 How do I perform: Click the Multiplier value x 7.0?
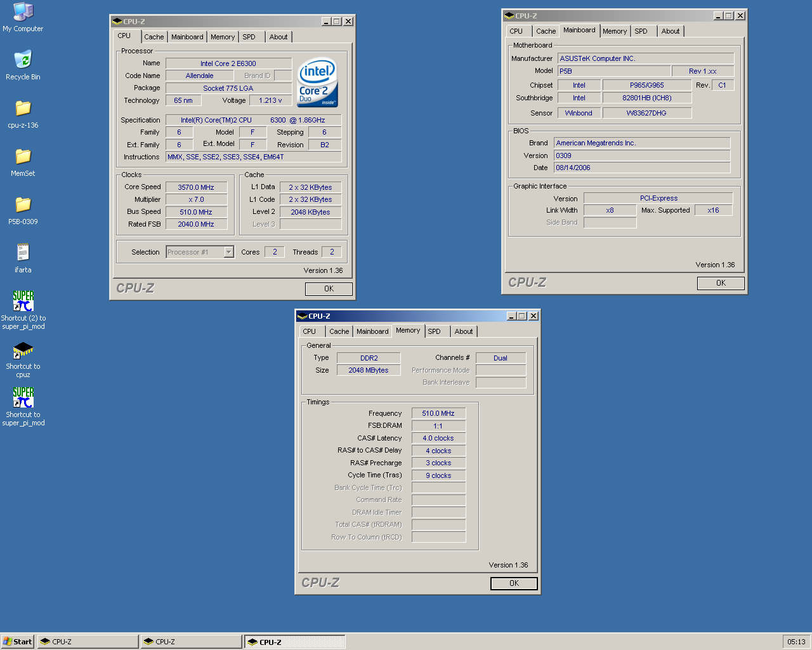coord(196,199)
